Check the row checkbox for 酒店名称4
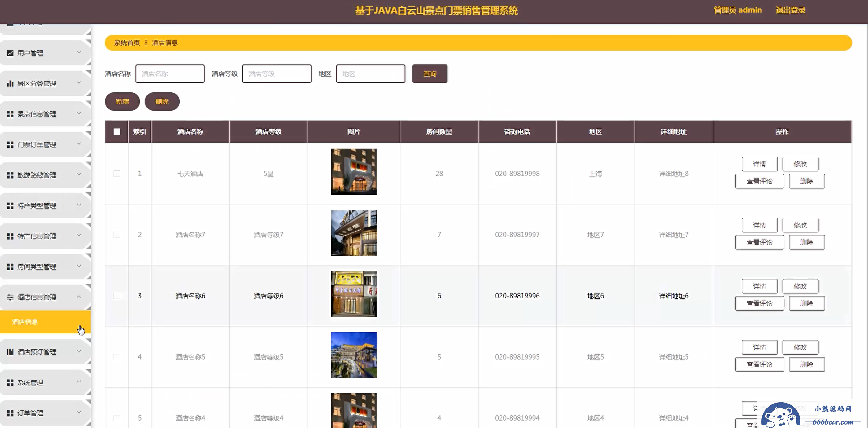 pos(117,418)
